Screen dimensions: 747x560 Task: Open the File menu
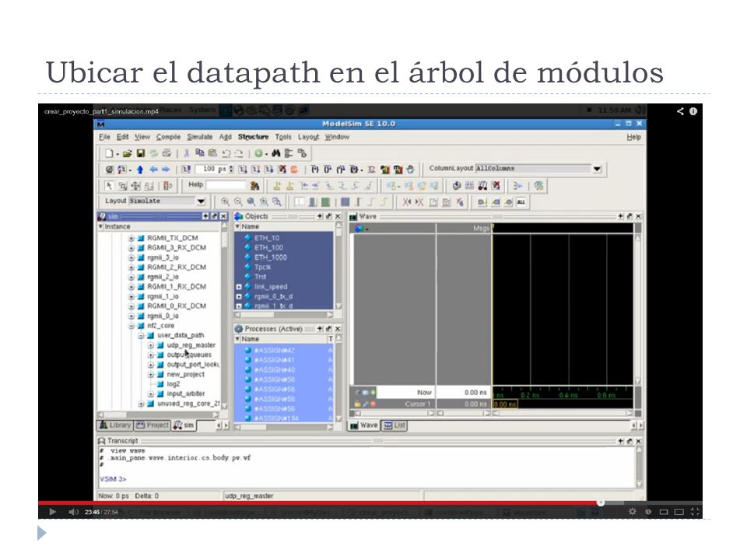(x=104, y=137)
